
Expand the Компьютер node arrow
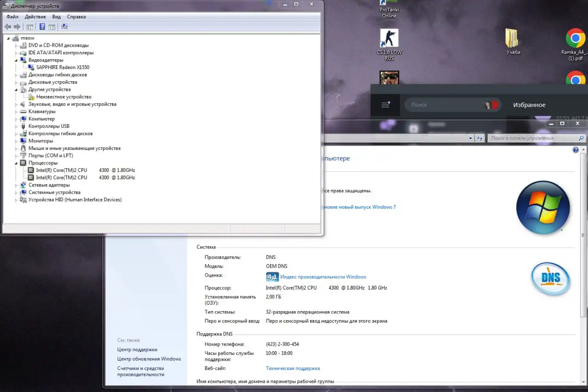(17, 119)
